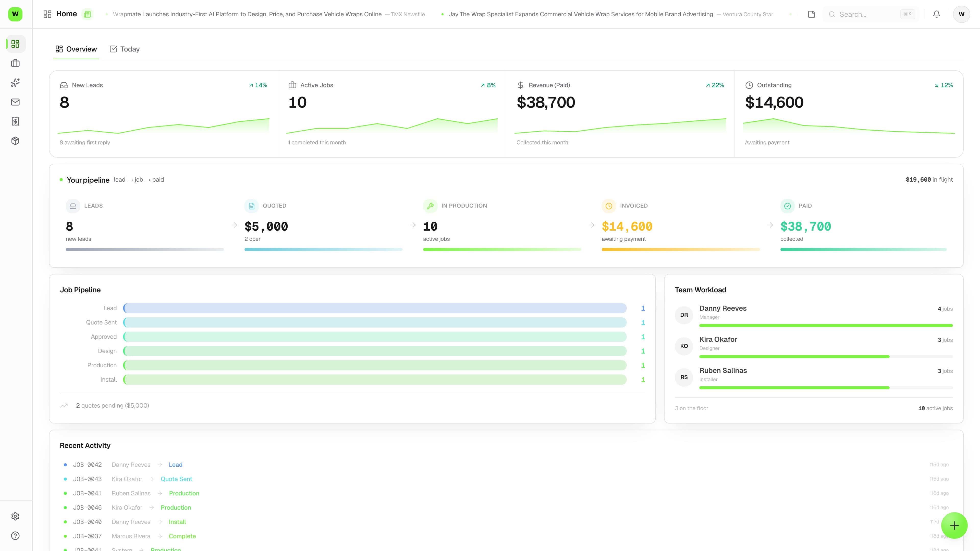This screenshot has height=551, width=980.
Task: Open Kira Okafor workload row
Action: (x=813, y=346)
